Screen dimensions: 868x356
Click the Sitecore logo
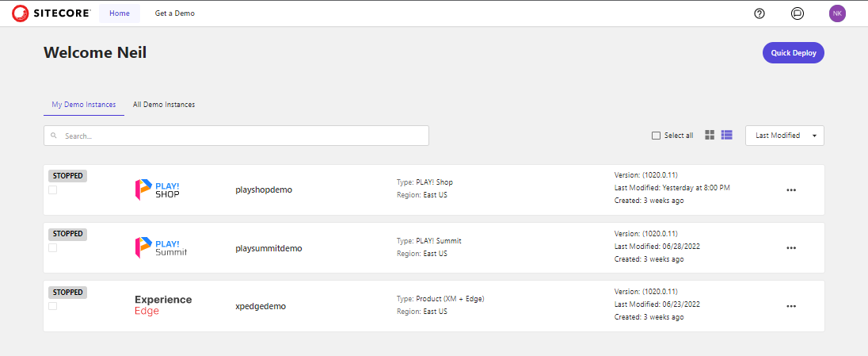(51, 13)
